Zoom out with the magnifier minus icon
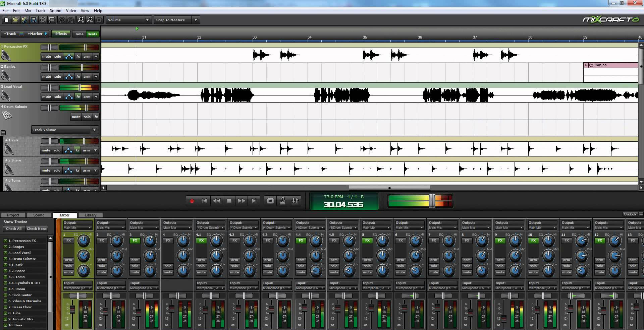 coord(90,20)
